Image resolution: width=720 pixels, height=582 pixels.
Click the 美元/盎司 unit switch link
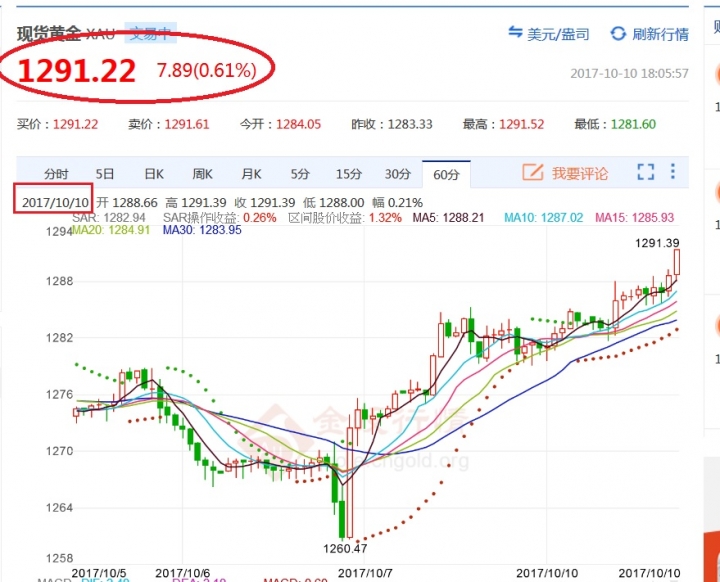[x=558, y=34]
